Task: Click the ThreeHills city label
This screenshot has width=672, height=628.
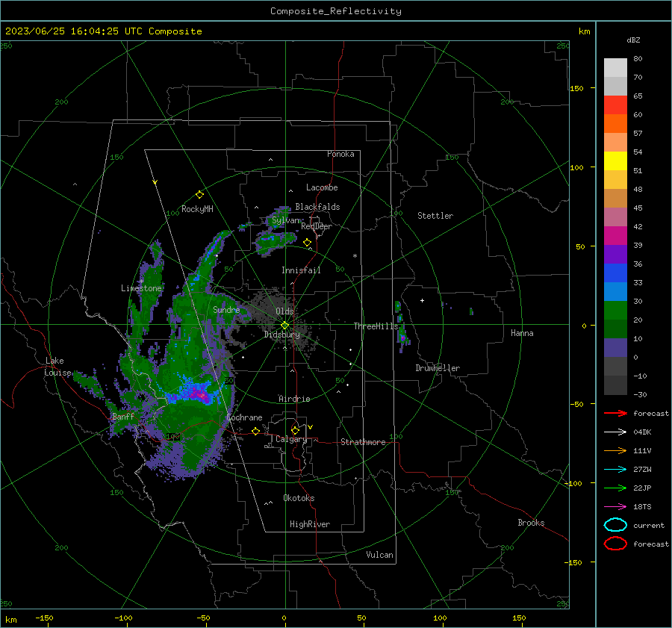Action: coord(376,326)
